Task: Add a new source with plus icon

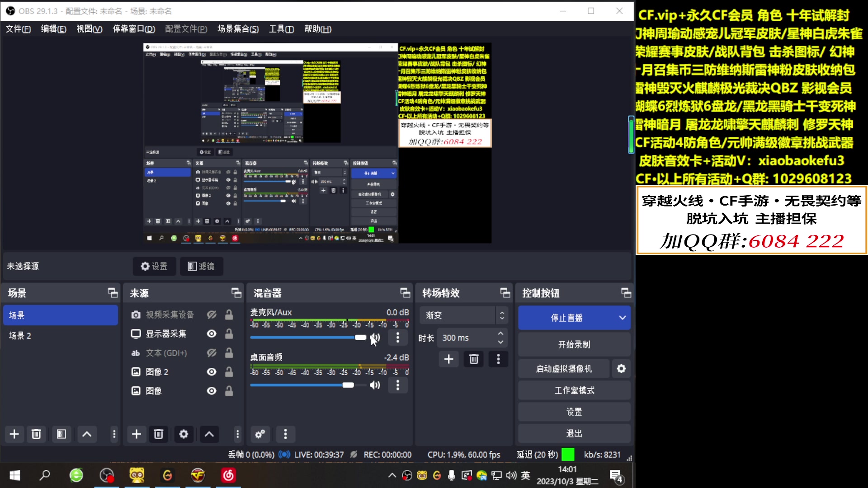Action: (137, 434)
